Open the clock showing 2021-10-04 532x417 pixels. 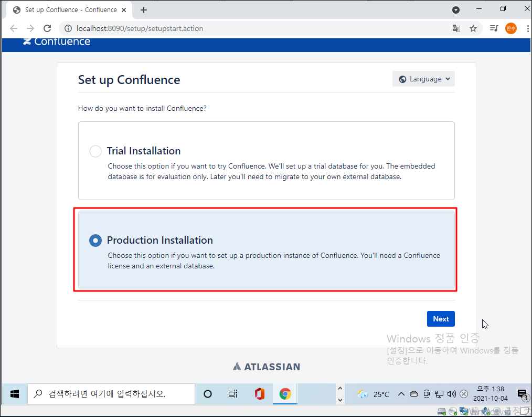(x=491, y=393)
